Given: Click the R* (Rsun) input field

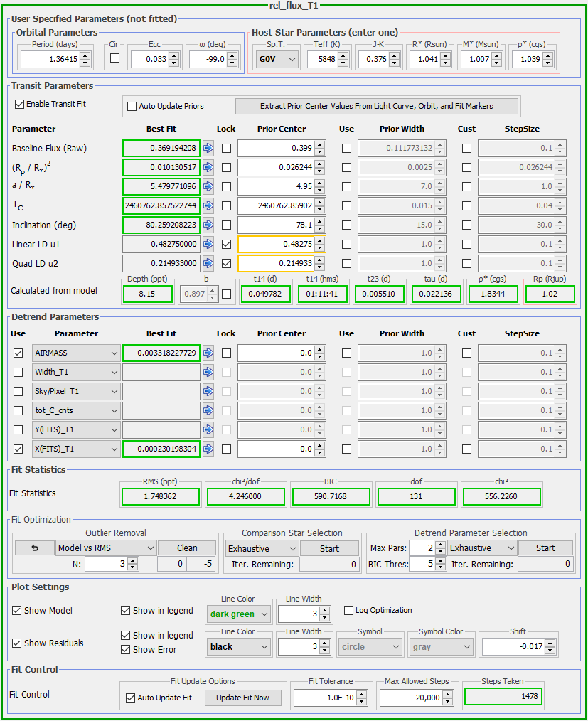Looking at the screenshot, I should (424, 59).
